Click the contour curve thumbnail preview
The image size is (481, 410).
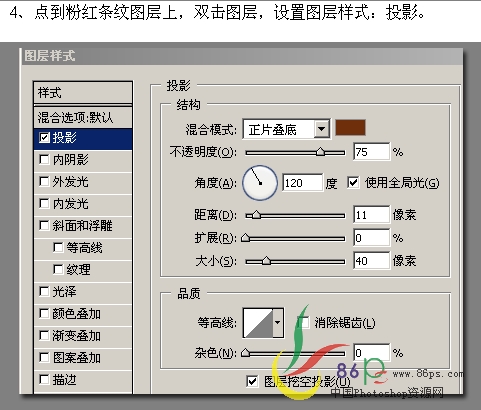(258, 323)
